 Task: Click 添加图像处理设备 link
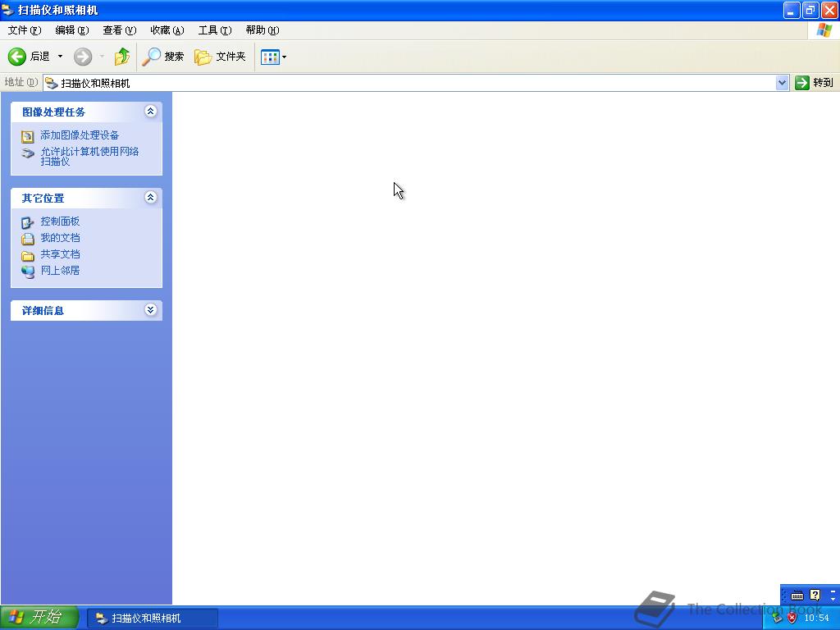pos(80,135)
